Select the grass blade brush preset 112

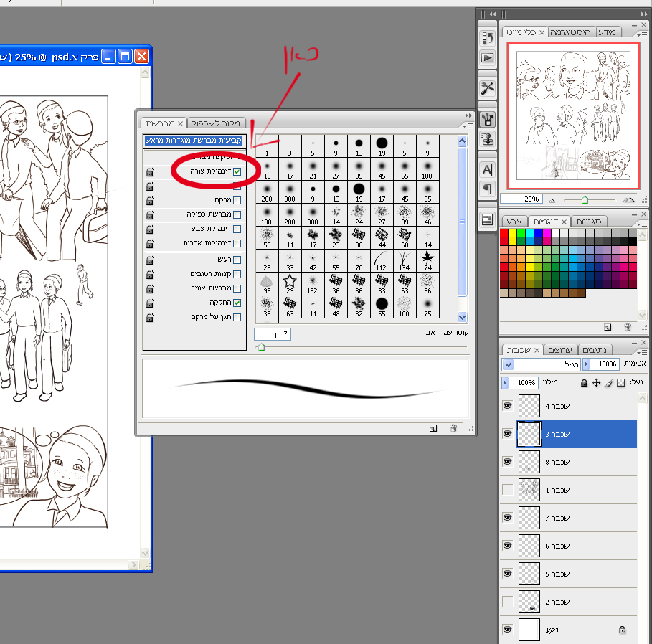pos(382,261)
